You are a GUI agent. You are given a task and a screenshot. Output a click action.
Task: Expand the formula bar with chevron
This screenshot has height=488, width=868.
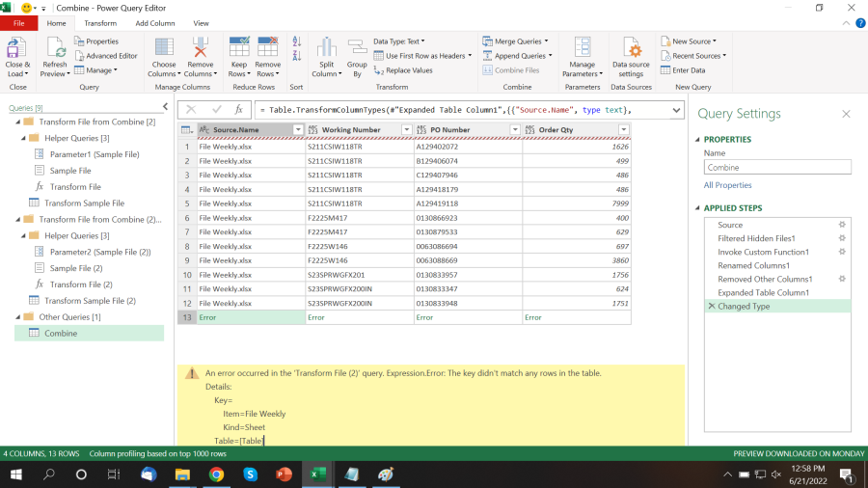tap(676, 110)
